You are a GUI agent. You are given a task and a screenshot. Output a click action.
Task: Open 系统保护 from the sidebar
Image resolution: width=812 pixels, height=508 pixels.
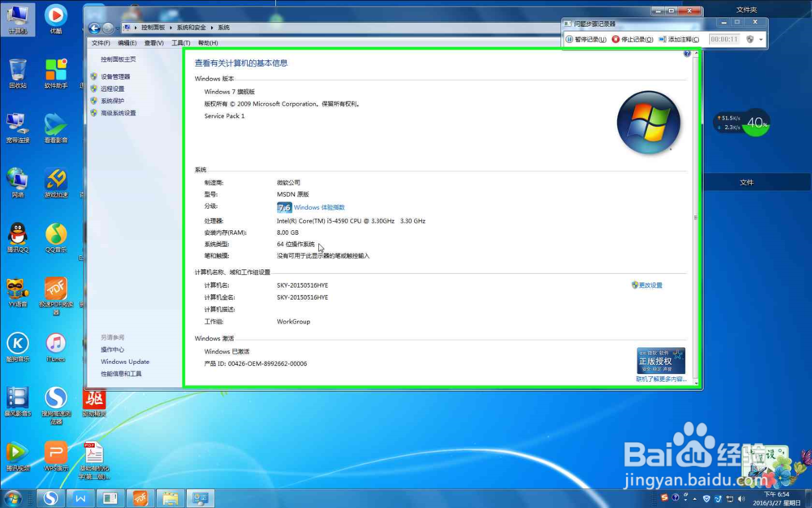click(x=112, y=101)
